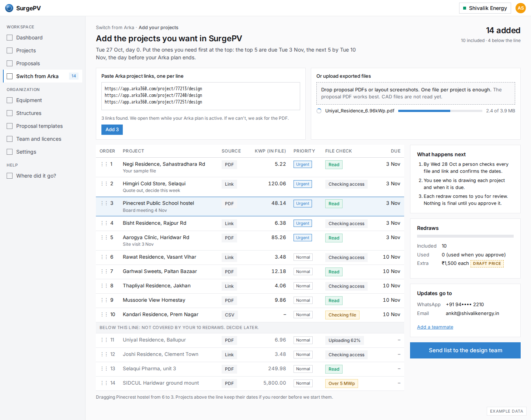Image resolution: width=531 pixels, height=420 pixels.
Task: Grab the drag handle for Negi Residence row
Action: [104, 164]
